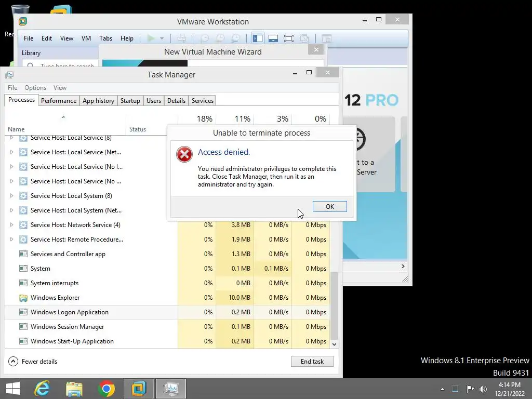Open VMware Help menu
The height and width of the screenshot is (399, 532).
click(x=127, y=38)
